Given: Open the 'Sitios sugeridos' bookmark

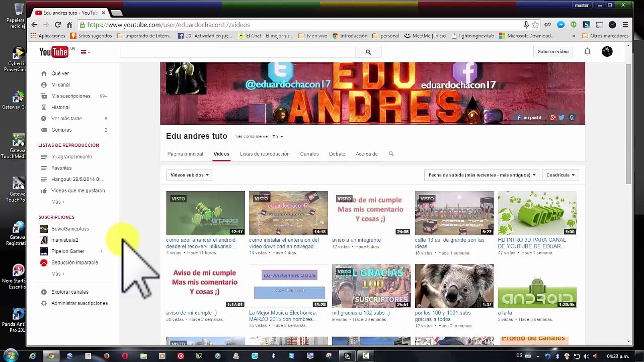Looking at the screenshot, I should (91, 36).
